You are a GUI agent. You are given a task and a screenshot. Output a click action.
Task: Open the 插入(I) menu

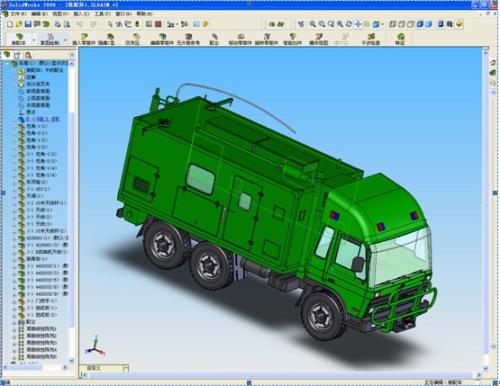tap(81, 14)
